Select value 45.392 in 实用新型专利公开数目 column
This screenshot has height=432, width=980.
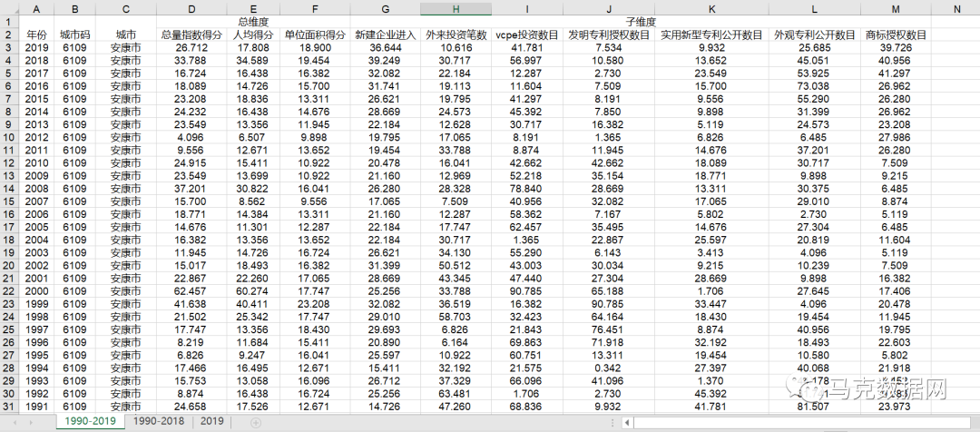click(712, 393)
